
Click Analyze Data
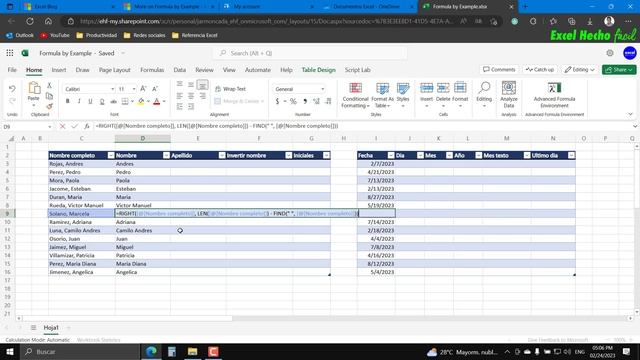(509, 94)
